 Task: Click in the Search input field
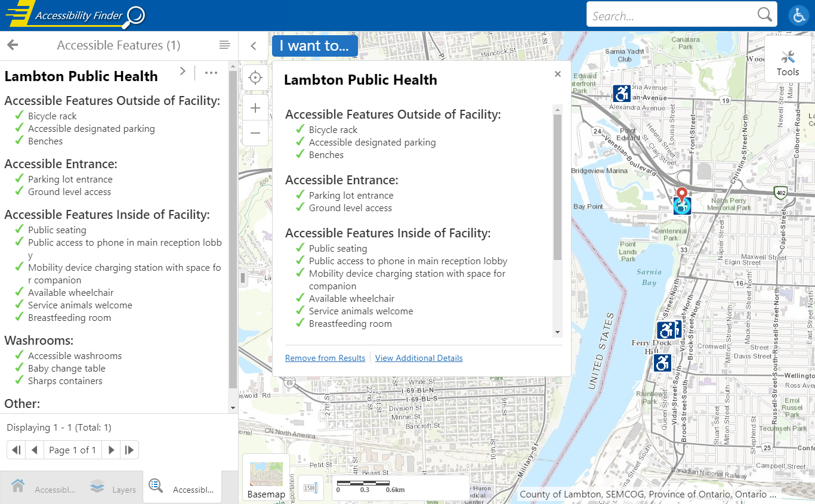(671, 16)
